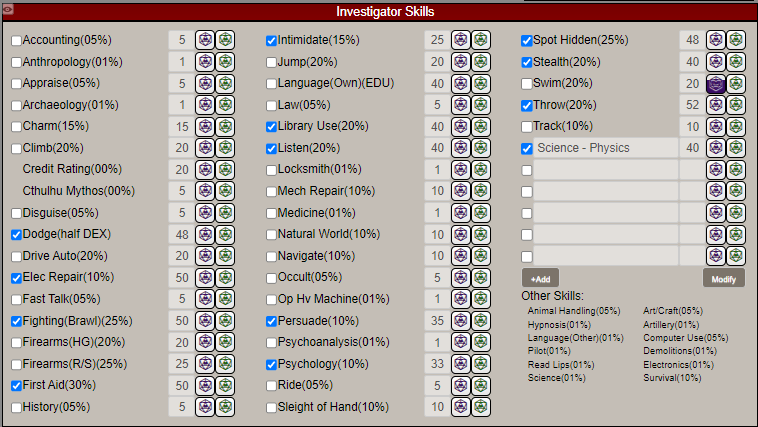Check the Anthropology skill checkbox
Screen dimensions: 758x427
click(x=16, y=62)
